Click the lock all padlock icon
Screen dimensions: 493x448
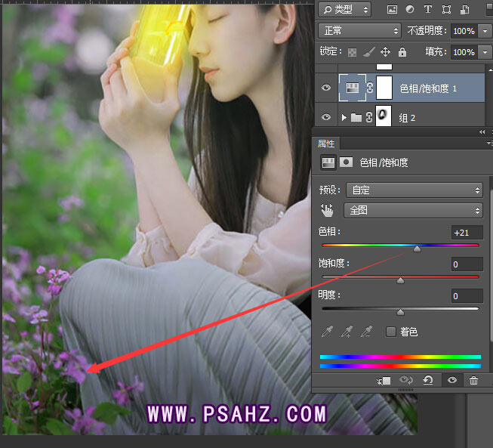[402, 52]
